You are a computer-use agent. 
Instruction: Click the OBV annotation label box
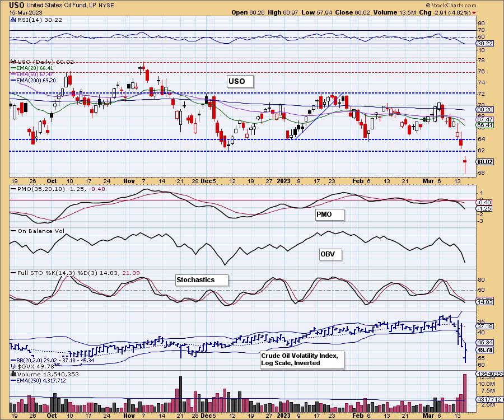click(330, 254)
